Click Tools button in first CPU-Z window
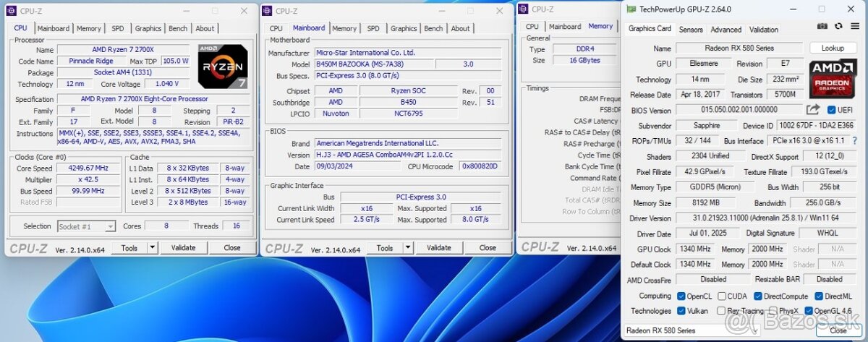 (x=129, y=247)
